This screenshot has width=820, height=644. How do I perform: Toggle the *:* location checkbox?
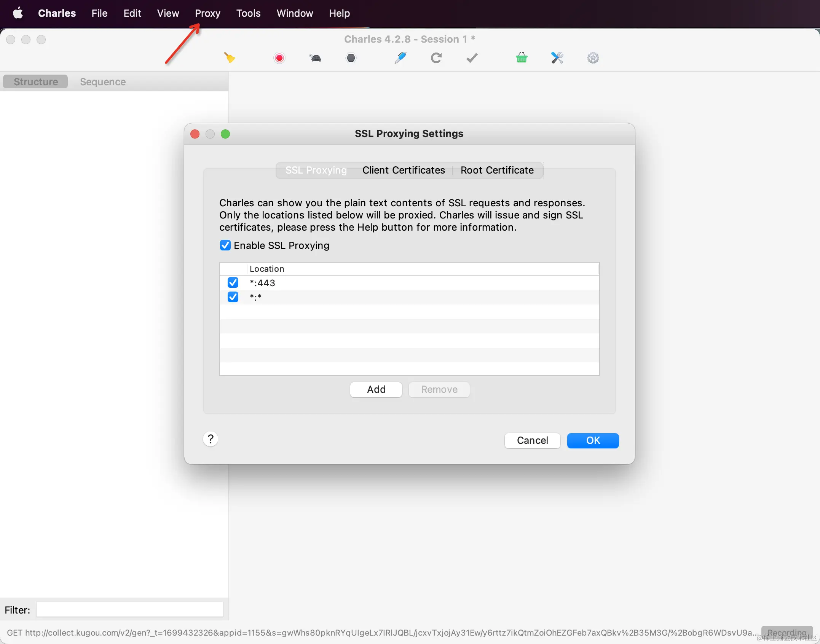(233, 297)
